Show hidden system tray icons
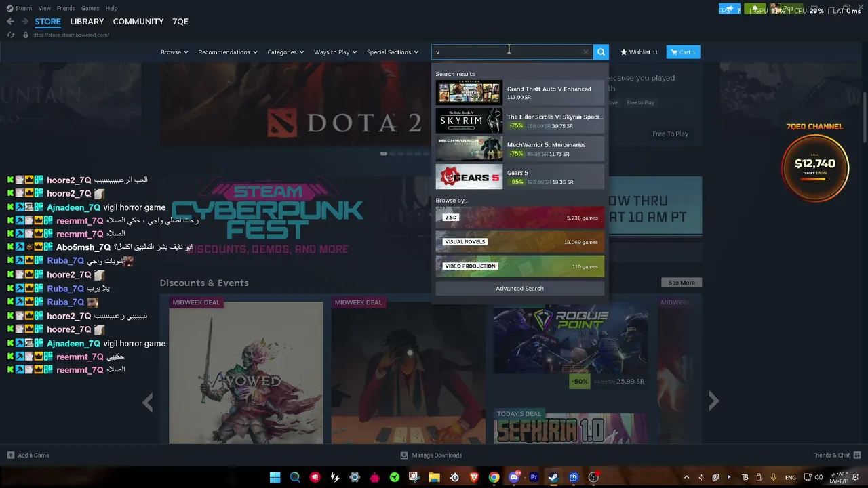Screen dimensions: 868x488 tap(686, 477)
